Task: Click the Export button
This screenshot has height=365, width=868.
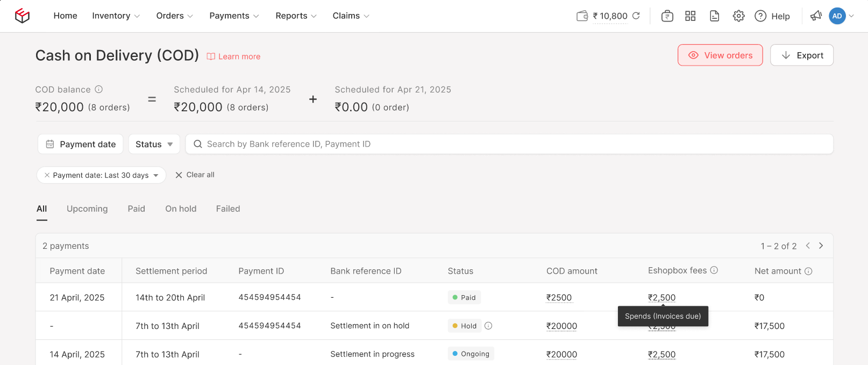Action: (x=801, y=55)
